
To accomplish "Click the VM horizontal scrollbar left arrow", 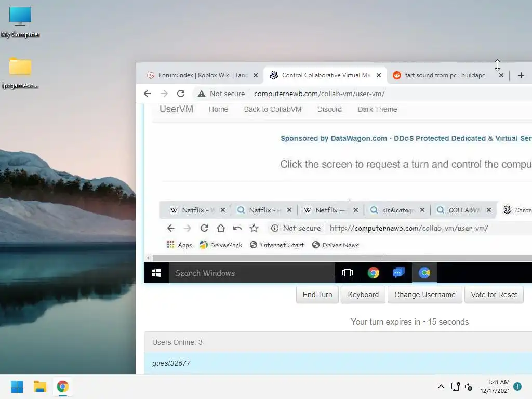I will click(x=148, y=258).
